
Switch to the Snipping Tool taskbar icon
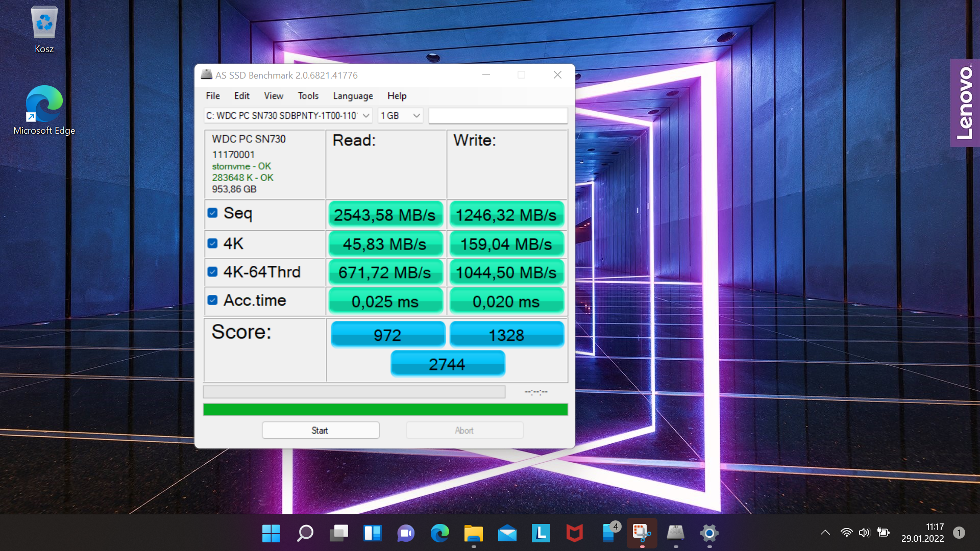pyautogui.click(x=642, y=533)
